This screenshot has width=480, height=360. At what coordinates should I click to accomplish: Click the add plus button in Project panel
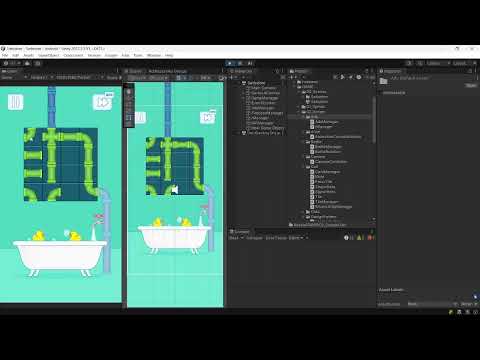(x=292, y=77)
